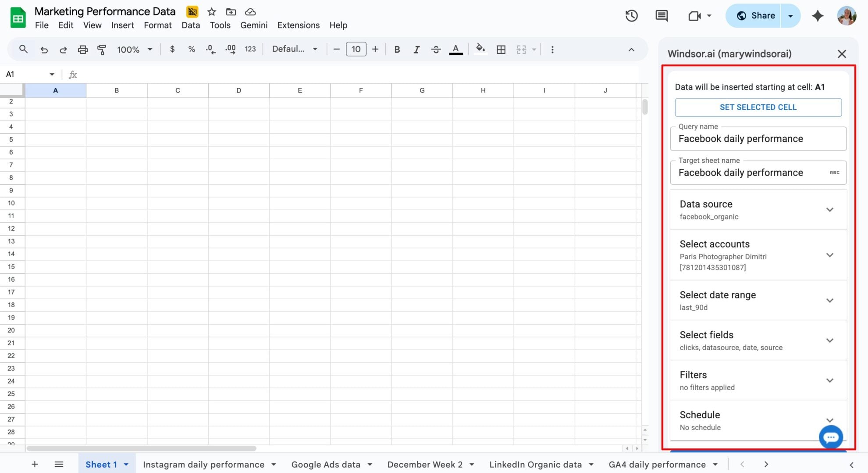Decrease the font size
The height and width of the screenshot is (473, 868).
pyautogui.click(x=336, y=49)
